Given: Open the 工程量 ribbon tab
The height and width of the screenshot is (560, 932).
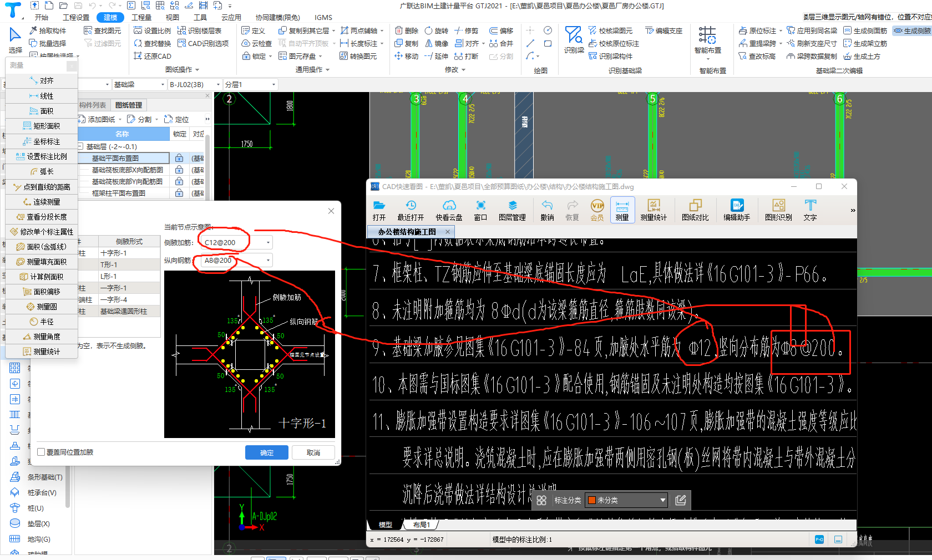Looking at the screenshot, I should [x=141, y=17].
